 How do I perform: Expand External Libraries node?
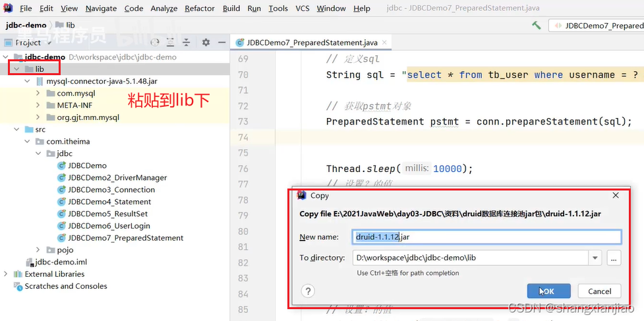coord(6,274)
